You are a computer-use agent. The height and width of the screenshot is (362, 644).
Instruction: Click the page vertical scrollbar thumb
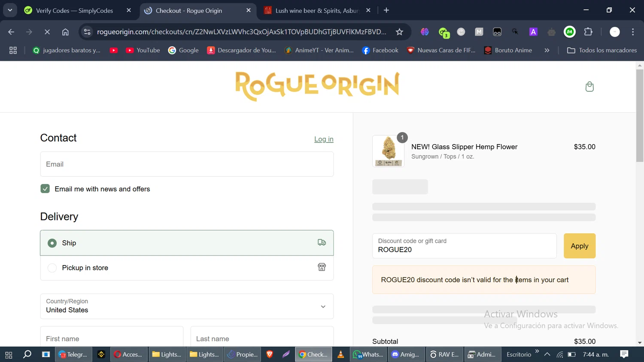(x=640, y=115)
